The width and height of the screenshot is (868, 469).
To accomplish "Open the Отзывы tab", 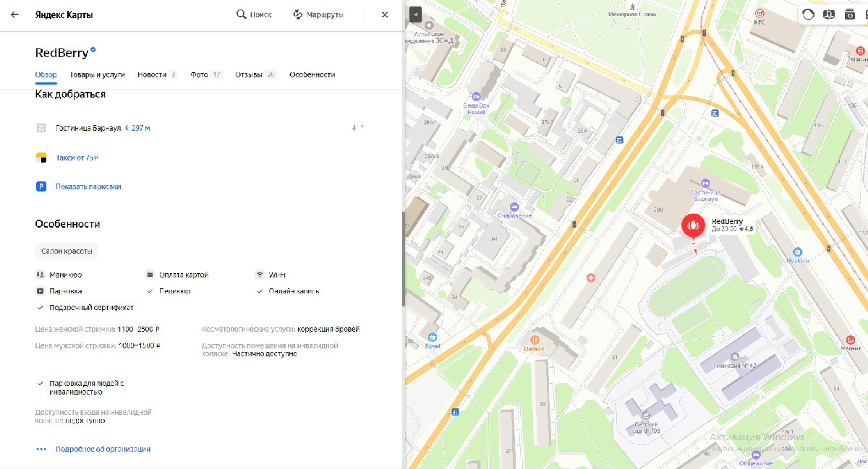I will pos(256,74).
